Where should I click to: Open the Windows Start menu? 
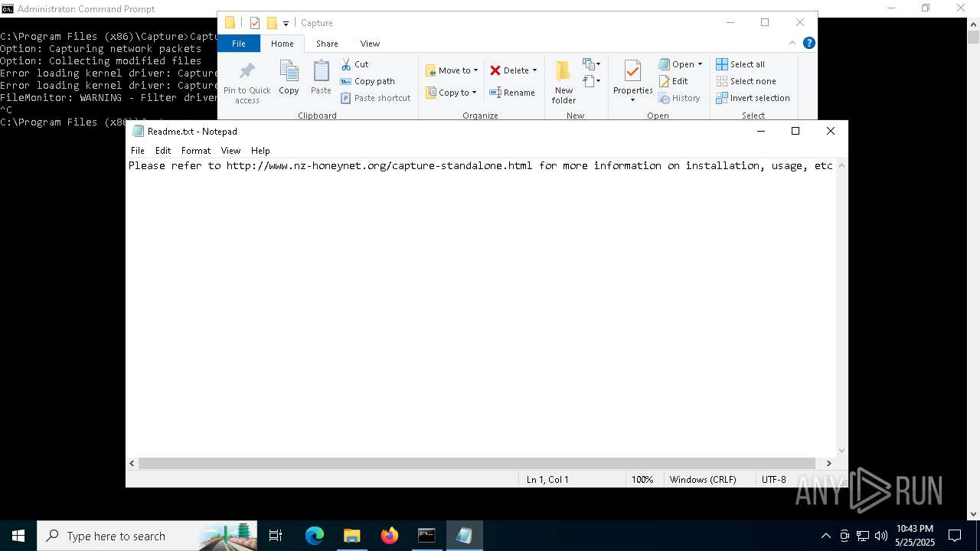(x=18, y=536)
